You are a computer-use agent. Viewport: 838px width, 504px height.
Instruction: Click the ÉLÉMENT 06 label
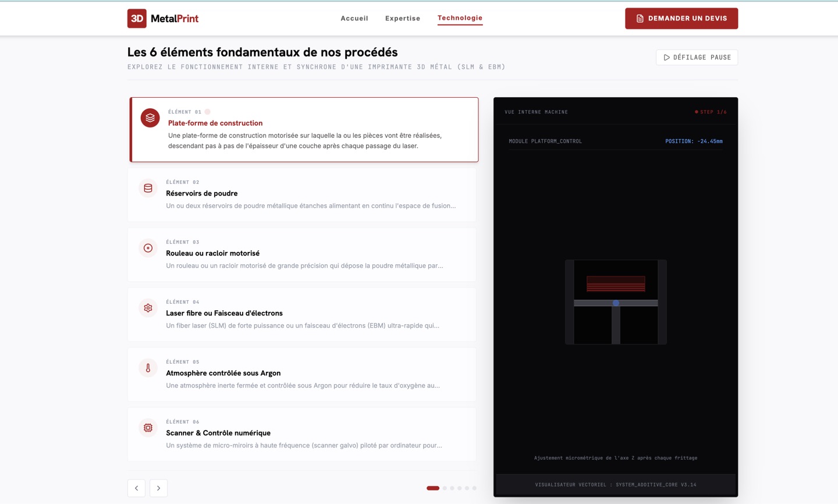(183, 422)
